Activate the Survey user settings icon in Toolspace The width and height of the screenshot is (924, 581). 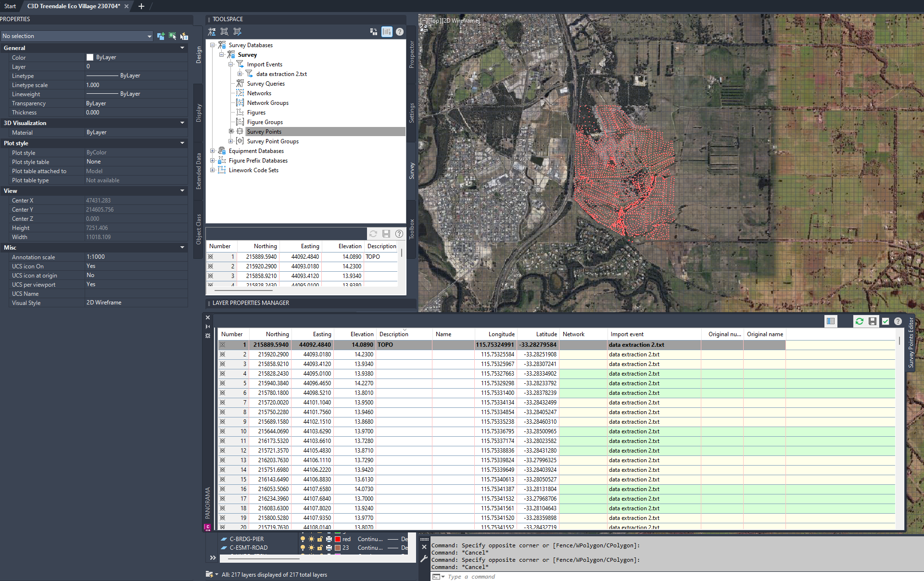[212, 32]
